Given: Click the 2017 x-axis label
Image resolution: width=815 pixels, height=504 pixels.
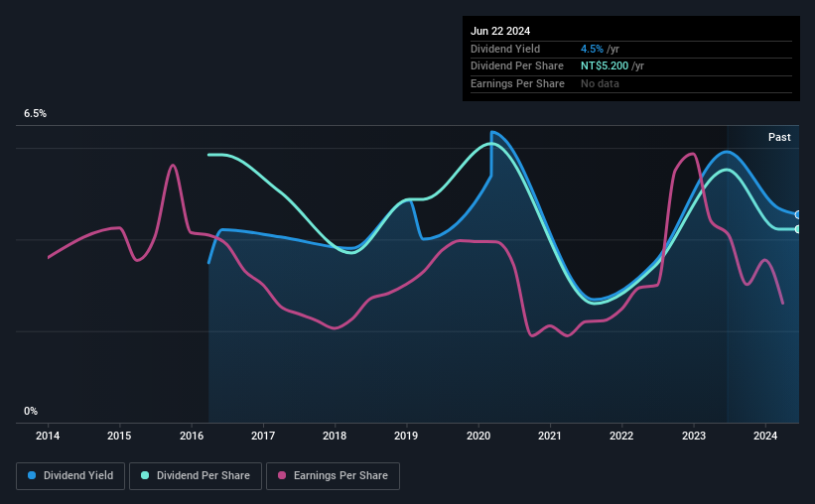Looking at the screenshot, I should tap(263, 436).
